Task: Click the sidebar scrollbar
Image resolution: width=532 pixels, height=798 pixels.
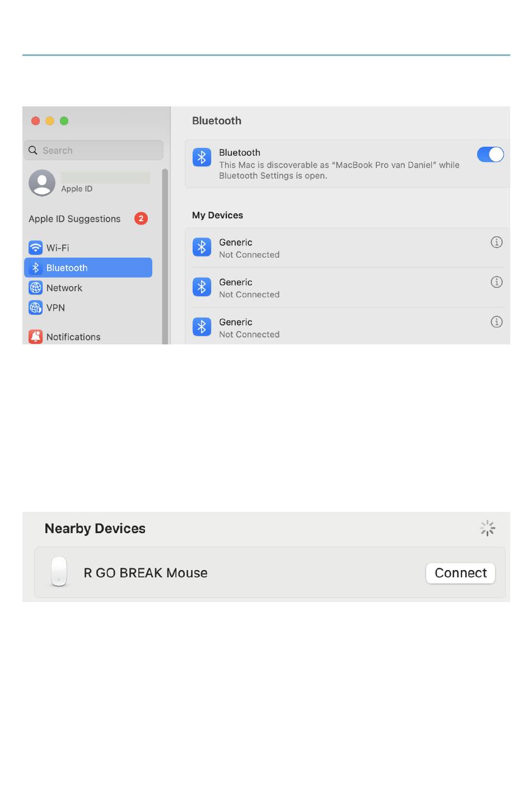Action: pyautogui.click(x=165, y=256)
